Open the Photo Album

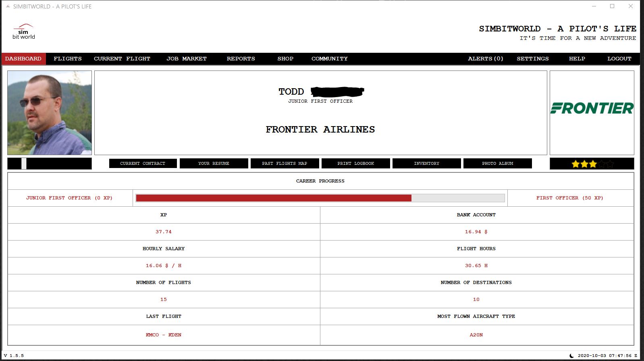[x=498, y=164]
